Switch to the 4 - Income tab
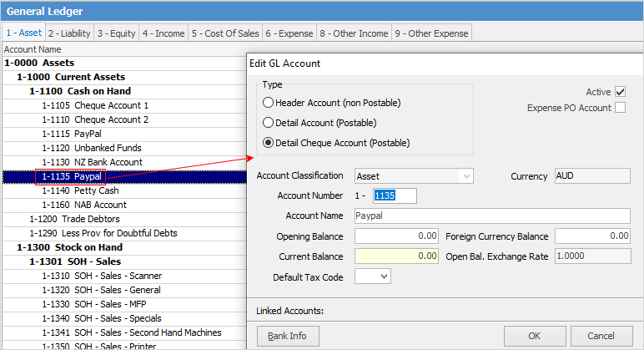 point(164,33)
